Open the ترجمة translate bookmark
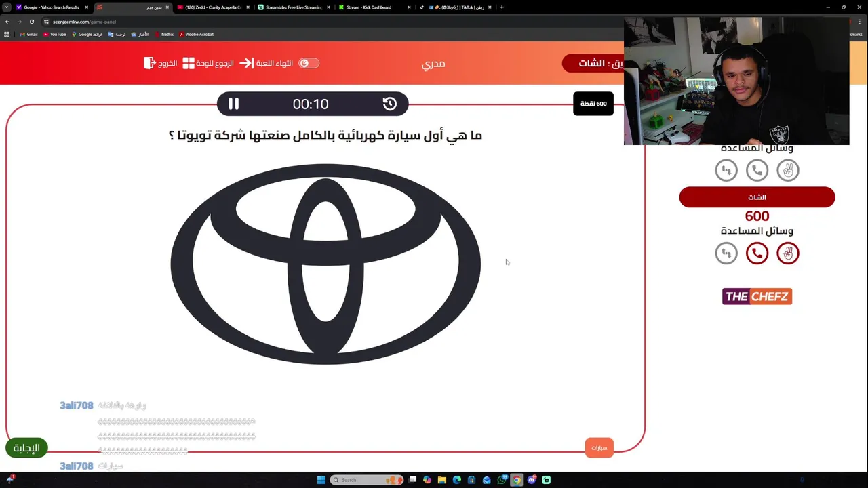The width and height of the screenshot is (868, 488). (x=117, y=34)
